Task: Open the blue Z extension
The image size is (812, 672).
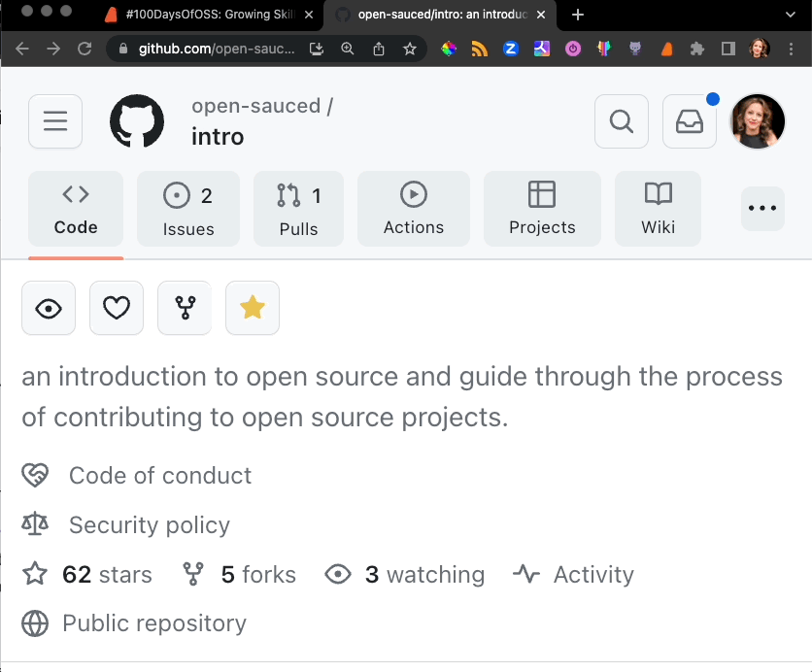Action: [511, 49]
